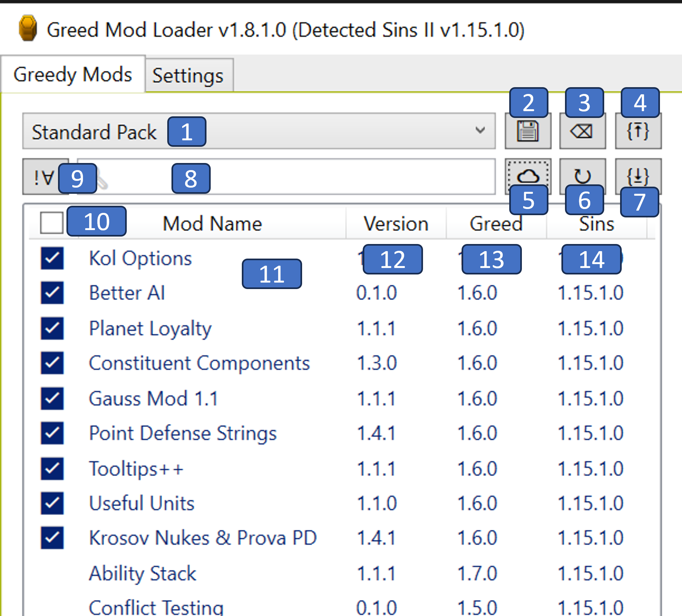Select the Point Defense Strings mod

183,433
